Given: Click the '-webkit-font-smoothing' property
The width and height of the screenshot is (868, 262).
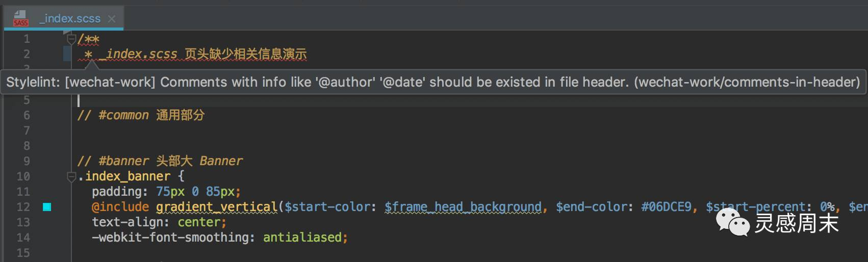Looking at the screenshot, I should (171, 238).
